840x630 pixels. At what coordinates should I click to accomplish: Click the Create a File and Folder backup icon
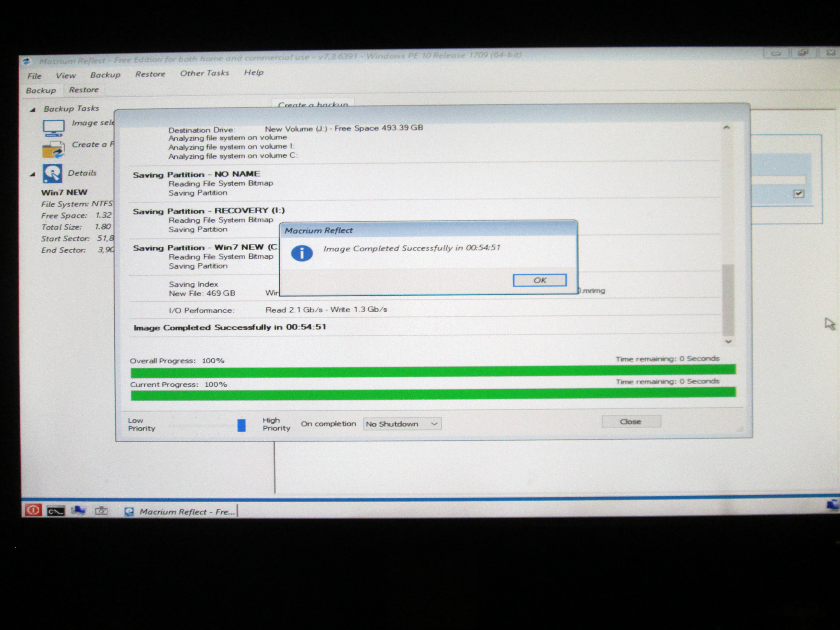[53, 150]
